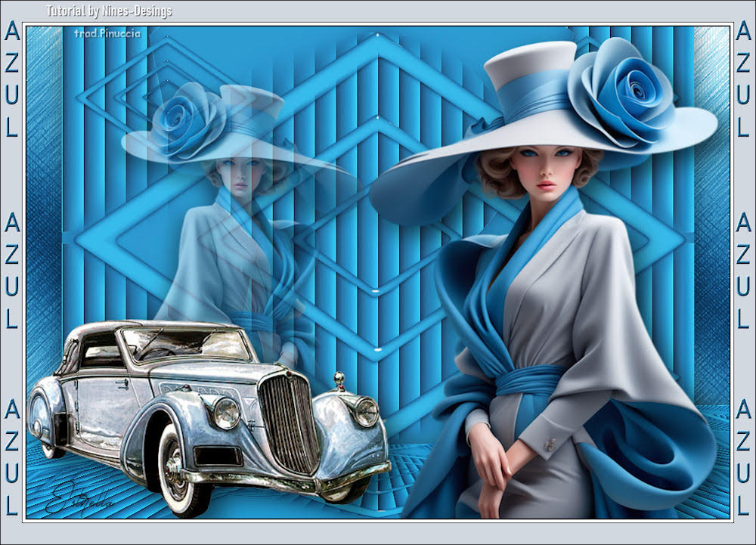Click the "trad.Finuccia" watermark text
The height and width of the screenshot is (545, 756).
[107, 33]
